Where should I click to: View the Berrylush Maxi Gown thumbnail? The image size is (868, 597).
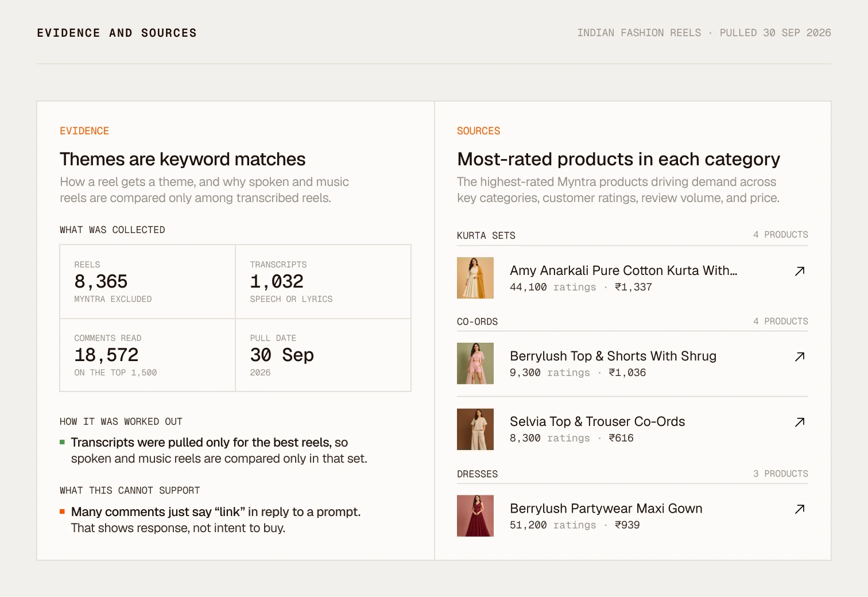(475, 516)
